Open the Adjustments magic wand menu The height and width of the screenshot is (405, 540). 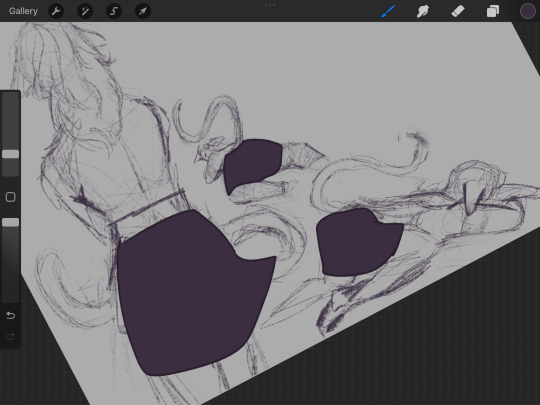click(85, 11)
